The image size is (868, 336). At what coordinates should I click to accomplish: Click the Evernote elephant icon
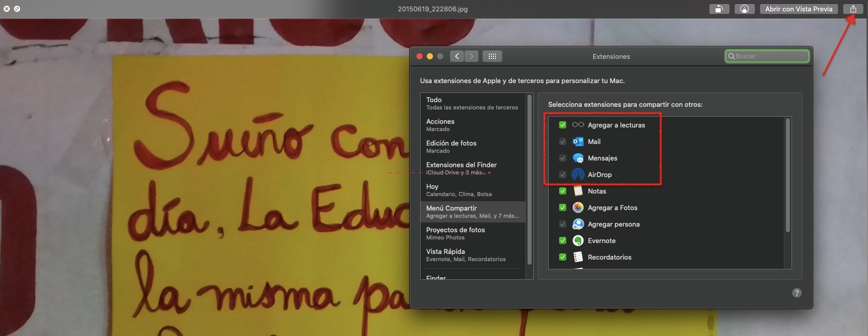pyautogui.click(x=578, y=241)
